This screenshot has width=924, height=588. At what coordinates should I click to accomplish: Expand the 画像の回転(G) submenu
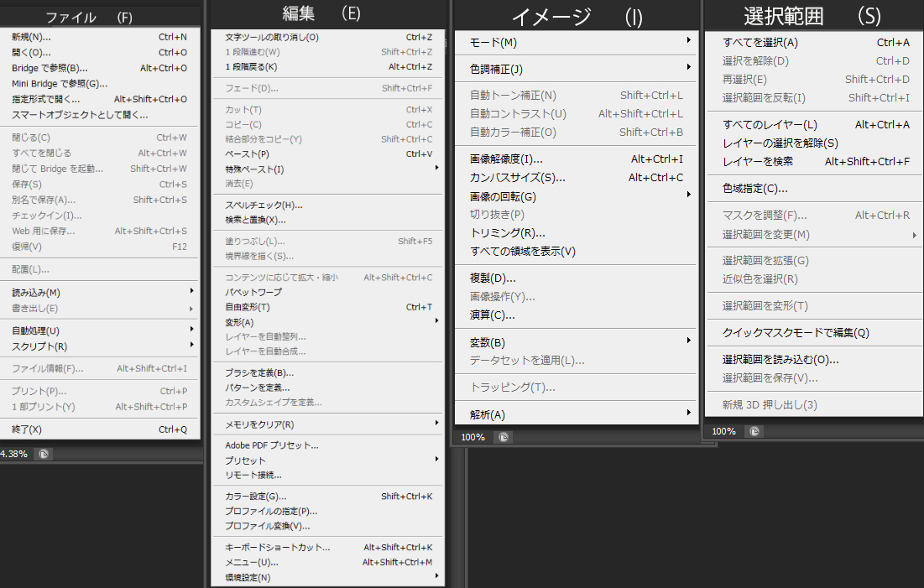[577, 196]
